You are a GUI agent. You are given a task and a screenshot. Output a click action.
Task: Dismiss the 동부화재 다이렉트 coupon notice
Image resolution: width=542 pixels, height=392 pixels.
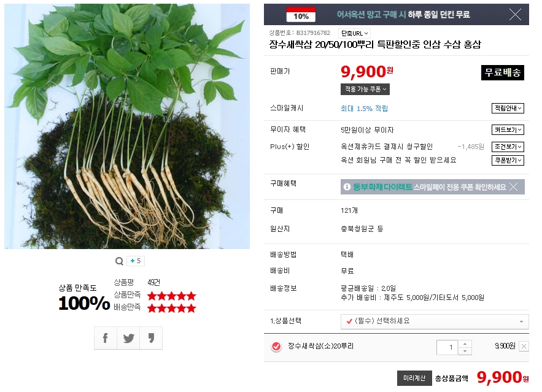click(x=514, y=187)
